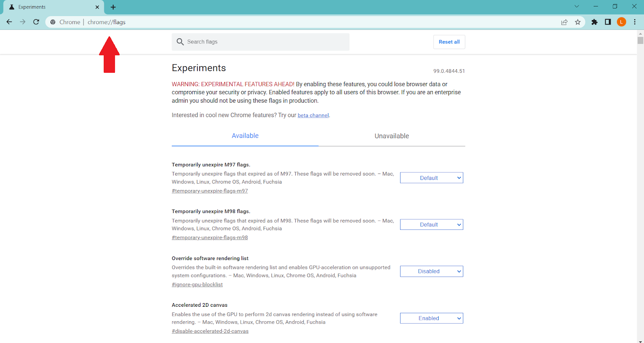Switch to the Unavailable tab

pos(392,136)
